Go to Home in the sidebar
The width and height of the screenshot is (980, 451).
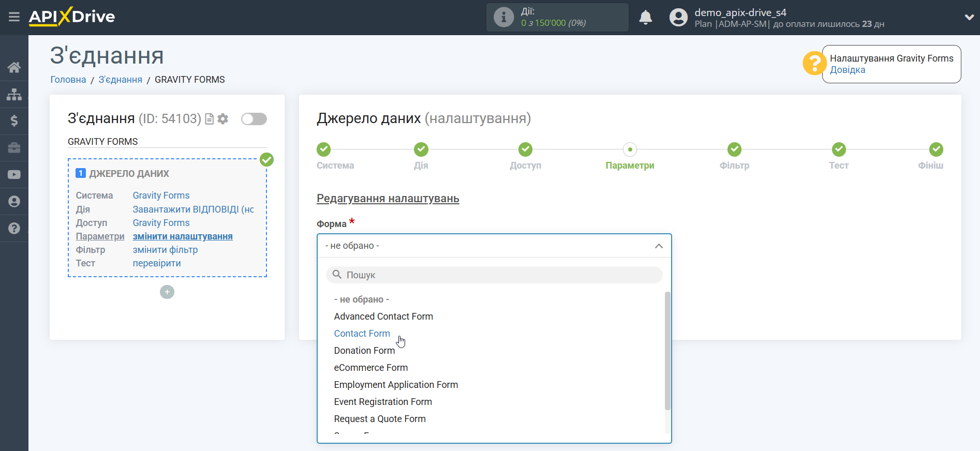coord(14,67)
